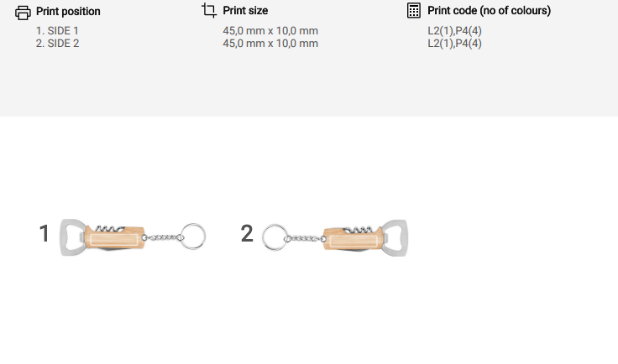
Task: Click the L2(1),P4(4) code for SIDE 2
Action: coord(454,43)
